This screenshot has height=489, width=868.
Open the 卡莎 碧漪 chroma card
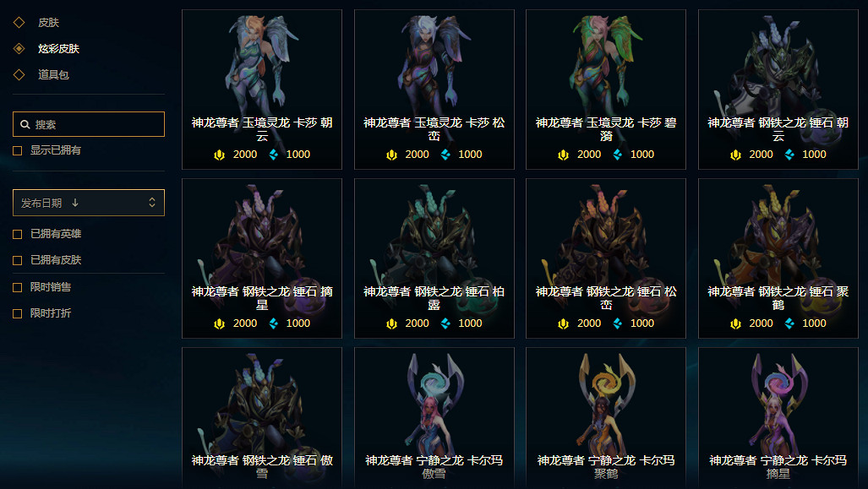[x=606, y=89]
